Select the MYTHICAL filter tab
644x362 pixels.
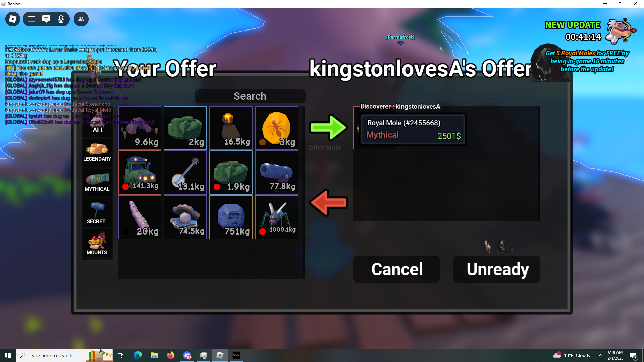click(x=97, y=182)
